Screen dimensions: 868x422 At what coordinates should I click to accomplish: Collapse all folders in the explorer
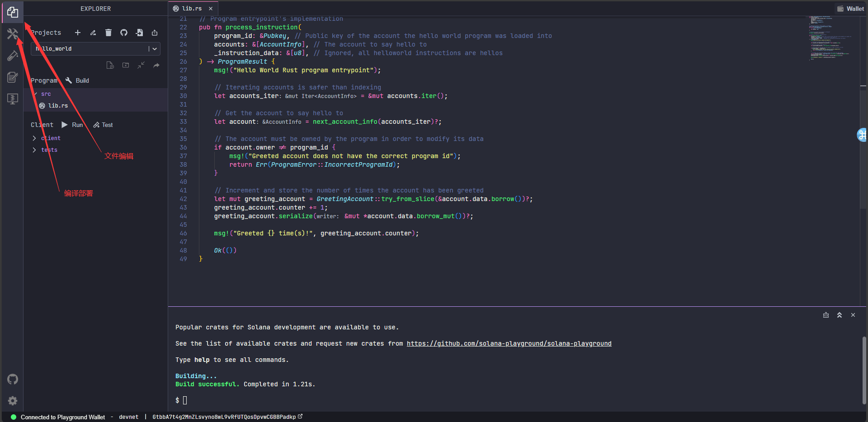pyautogui.click(x=141, y=66)
